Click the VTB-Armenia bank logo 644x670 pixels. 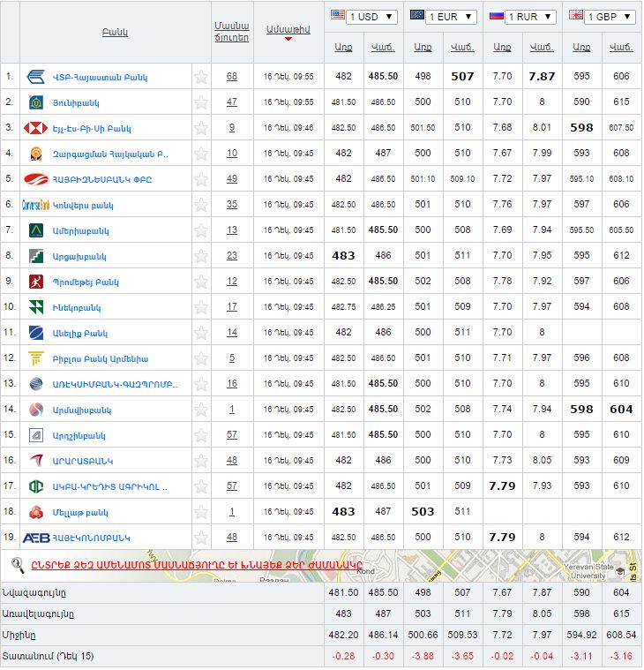(36, 77)
